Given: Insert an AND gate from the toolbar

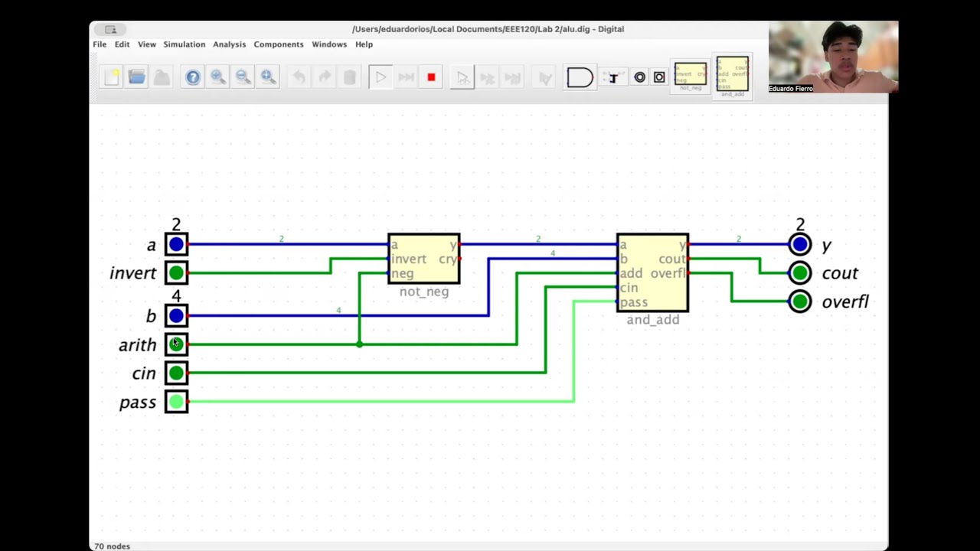Looking at the screenshot, I should point(580,77).
